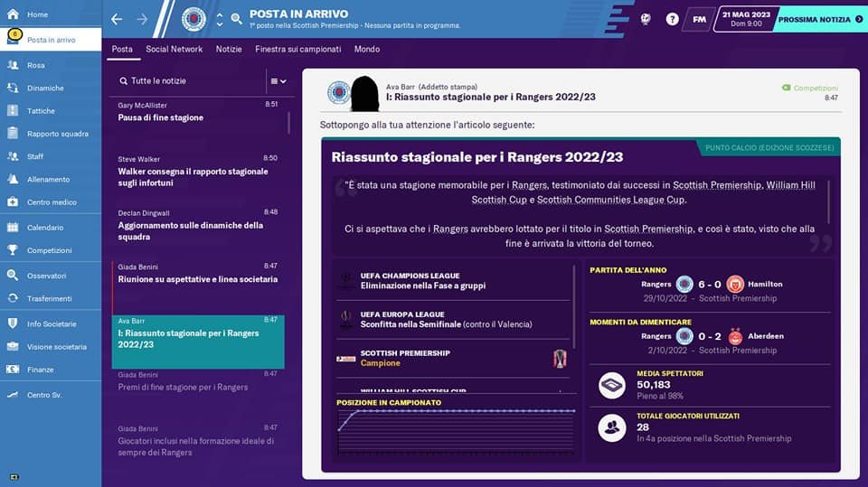
Task: Open the Trasferimenti arrows icon
Action: 13,298
